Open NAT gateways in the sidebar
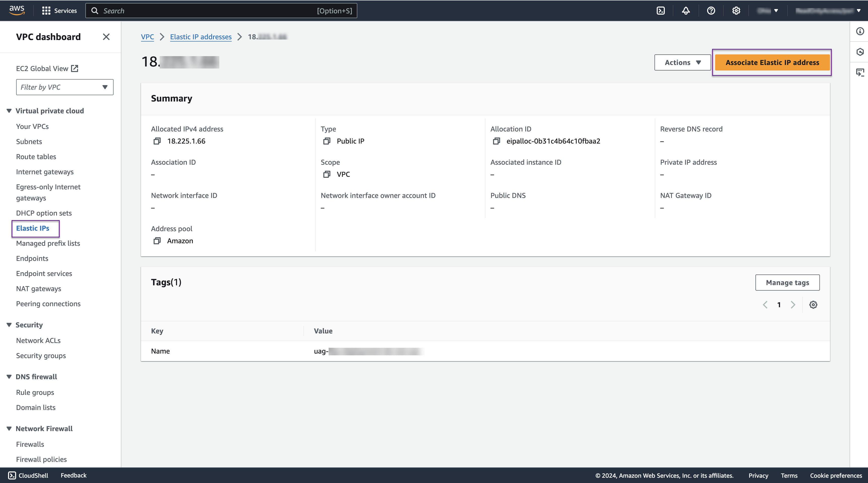The width and height of the screenshot is (868, 483). click(39, 289)
